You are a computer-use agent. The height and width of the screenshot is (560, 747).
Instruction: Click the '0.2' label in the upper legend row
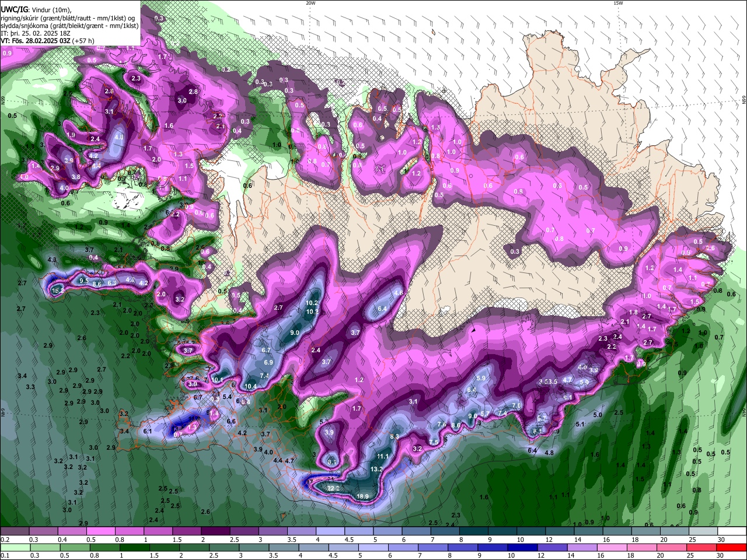(5, 540)
